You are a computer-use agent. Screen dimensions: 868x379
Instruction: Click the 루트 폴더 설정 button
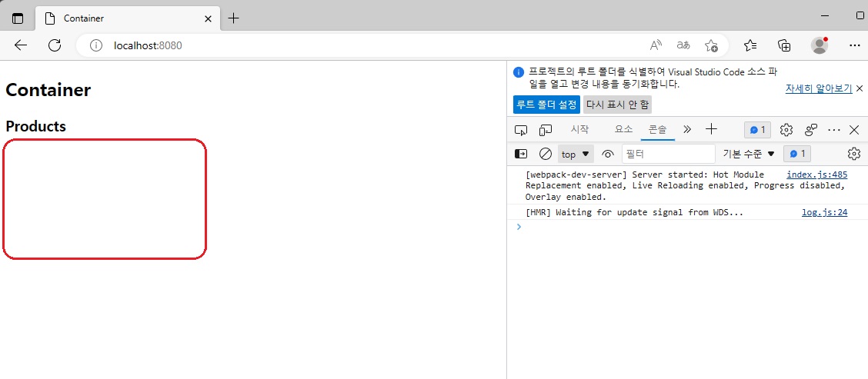tap(546, 104)
